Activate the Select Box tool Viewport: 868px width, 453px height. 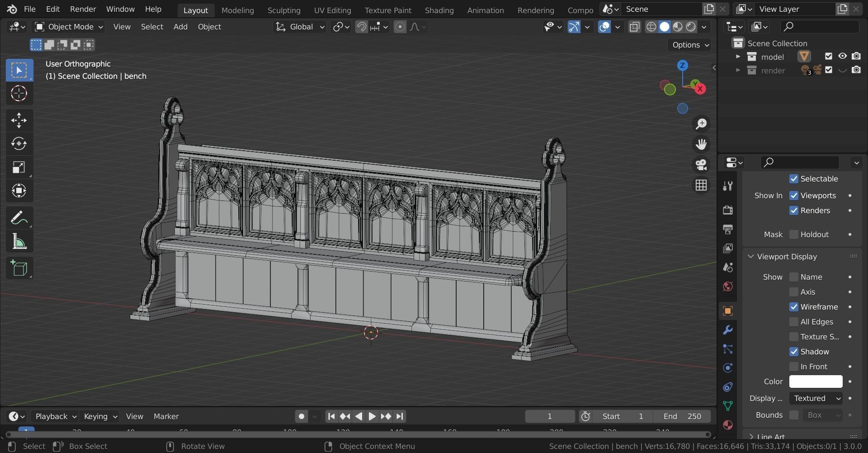[x=19, y=70]
